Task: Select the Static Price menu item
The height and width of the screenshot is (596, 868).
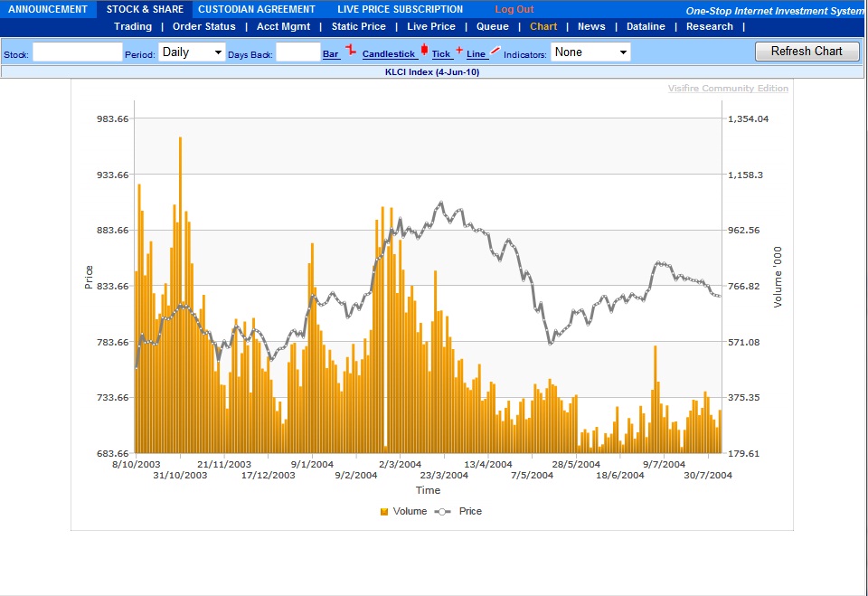Action: [359, 26]
